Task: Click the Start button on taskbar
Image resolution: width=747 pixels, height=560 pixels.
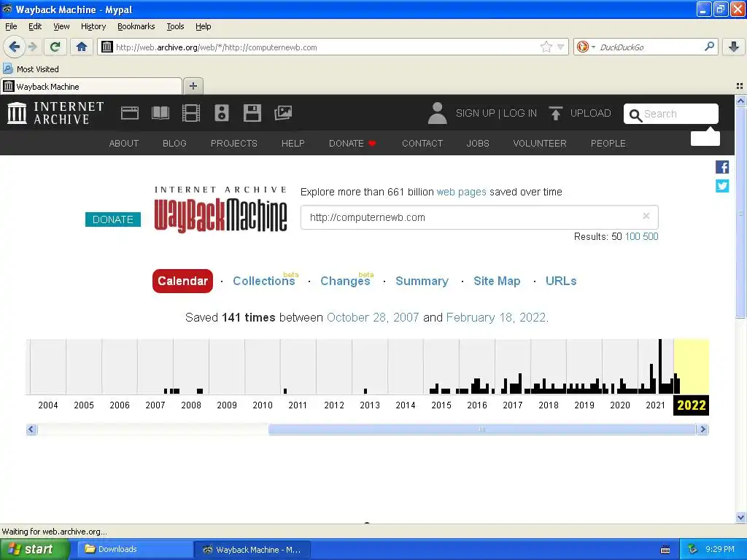Action: point(34,550)
